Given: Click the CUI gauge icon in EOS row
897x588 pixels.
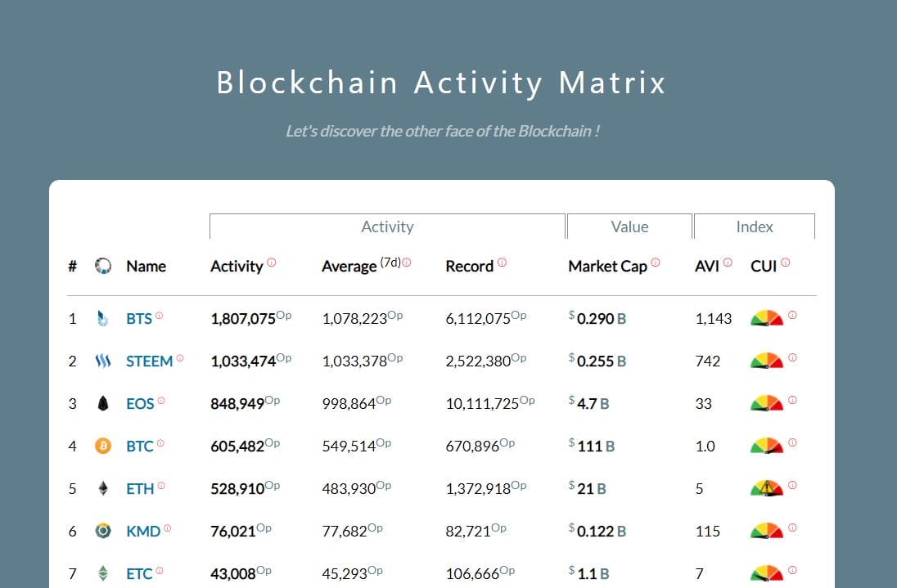Looking at the screenshot, I should point(767,403).
